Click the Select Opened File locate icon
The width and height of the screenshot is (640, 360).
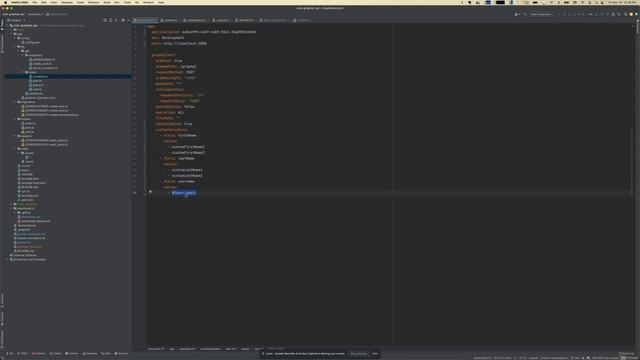tap(105, 20)
